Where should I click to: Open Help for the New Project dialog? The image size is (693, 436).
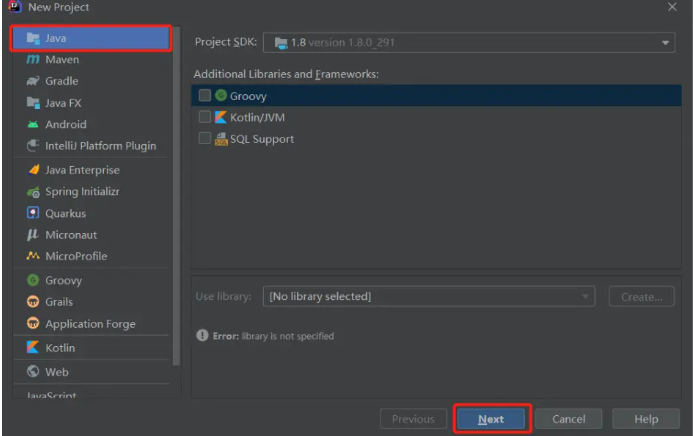[x=646, y=419]
